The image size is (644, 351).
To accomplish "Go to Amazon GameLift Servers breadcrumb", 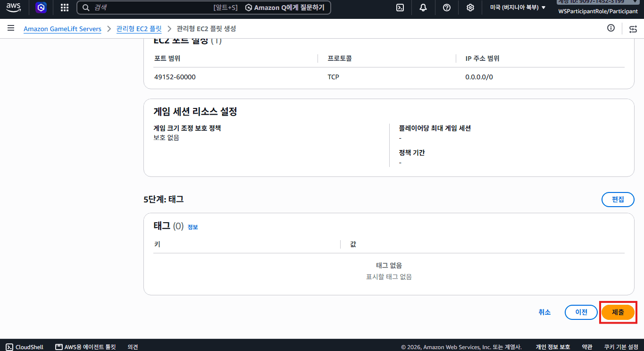I will [62, 29].
